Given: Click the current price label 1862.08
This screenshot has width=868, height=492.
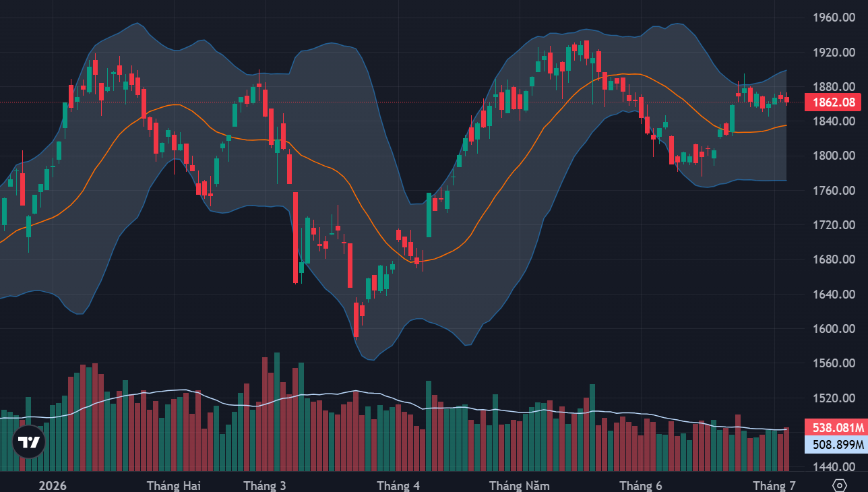Looking at the screenshot, I should click(x=834, y=102).
